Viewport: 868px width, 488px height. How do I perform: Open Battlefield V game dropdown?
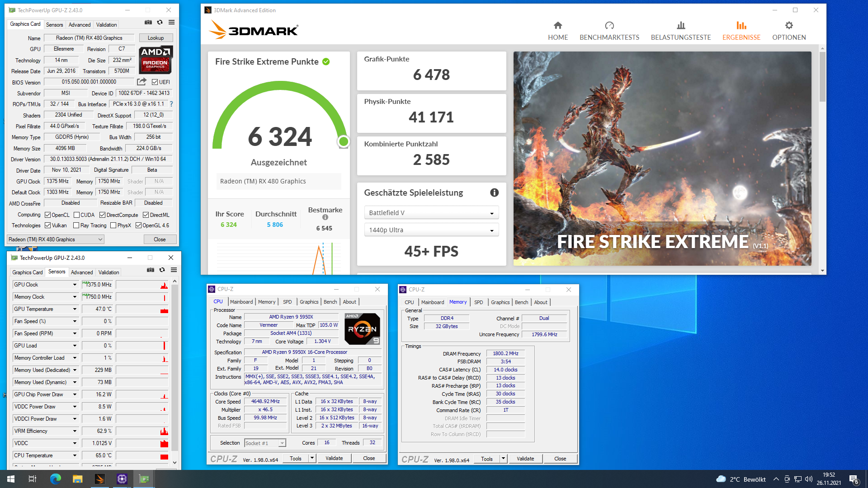pyautogui.click(x=431, y=213)
